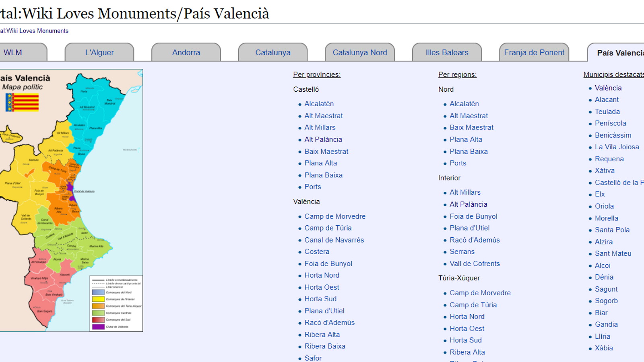Open the València municipality link
644x362 pixels.
[x=608, y=88]
